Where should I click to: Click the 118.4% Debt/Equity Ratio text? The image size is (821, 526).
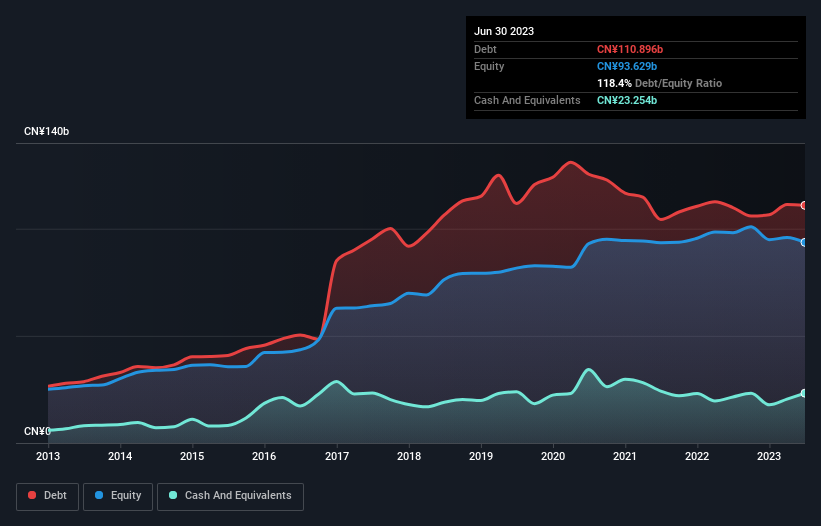coord(659,83)
